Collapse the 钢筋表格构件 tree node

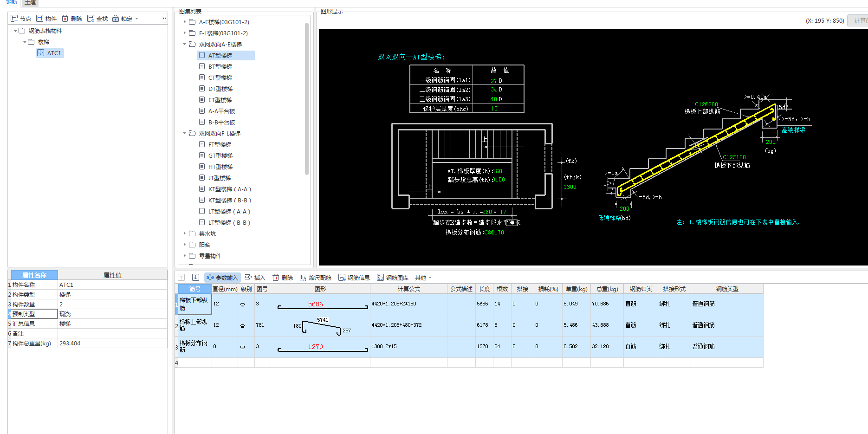[x=15, y=31]
